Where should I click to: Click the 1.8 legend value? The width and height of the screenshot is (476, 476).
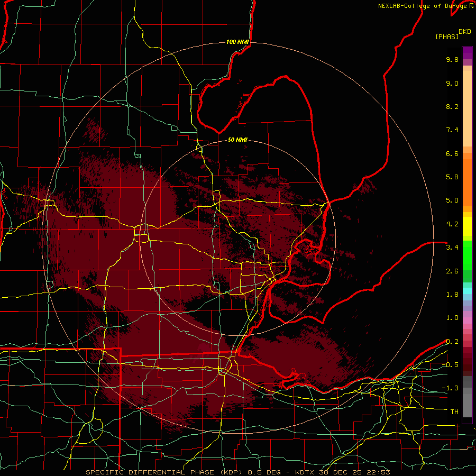point(452,295)
